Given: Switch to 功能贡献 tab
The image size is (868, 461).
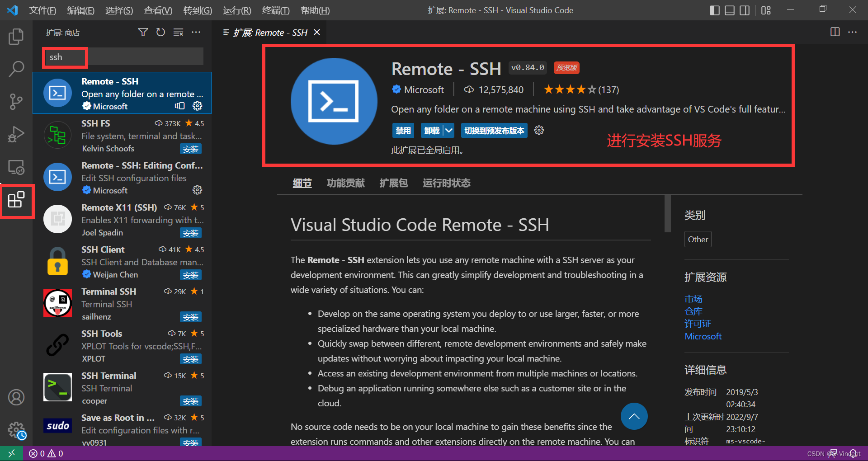Looking at the screenshot, I should click(x=345, y=183).
